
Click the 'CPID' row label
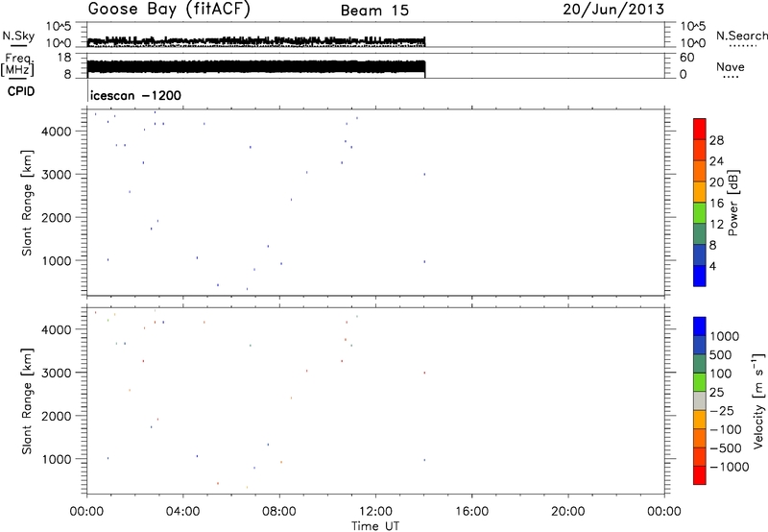click(x=20, y=91)
